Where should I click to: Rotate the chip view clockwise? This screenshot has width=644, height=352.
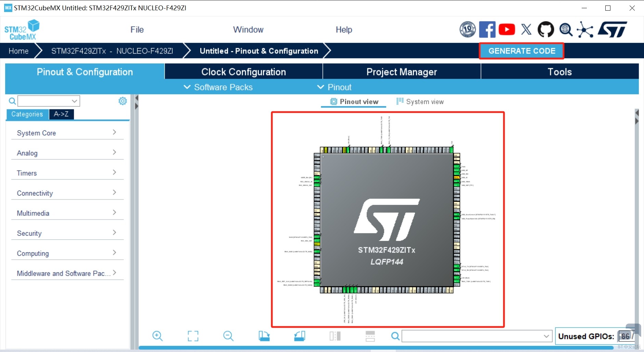click(264, 336)
